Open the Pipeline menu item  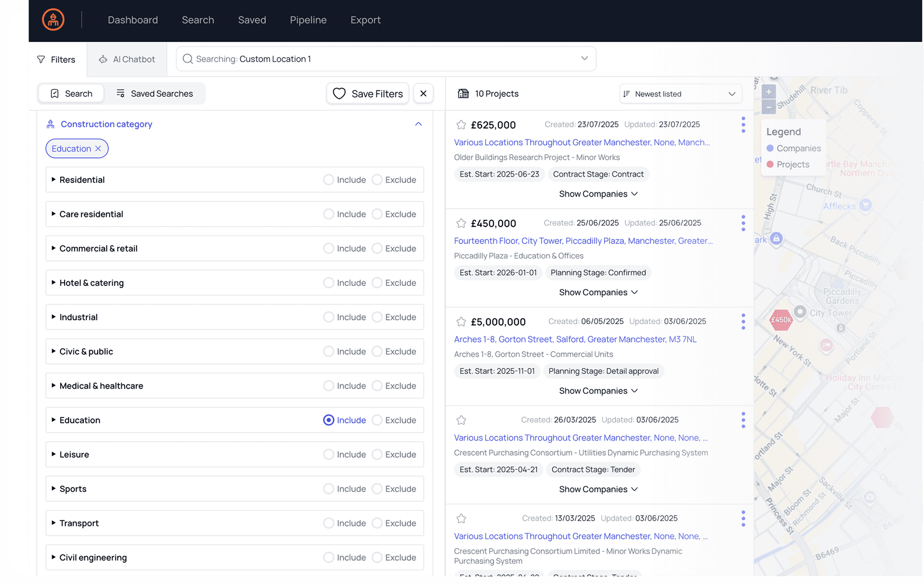pyautogui.click(x=308, y=20)
